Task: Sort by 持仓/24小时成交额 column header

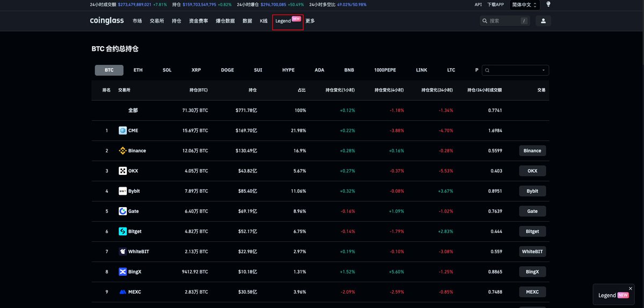Action: coord(484,90)
